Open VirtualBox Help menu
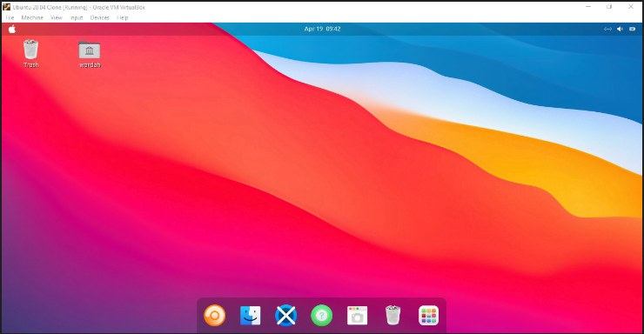This screenshot has height=334, width=644. coord(123,17)
